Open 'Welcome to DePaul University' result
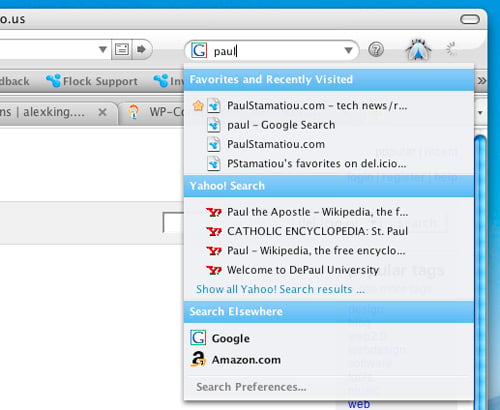Viewport: 500px width, 410px height. [303, 270]
